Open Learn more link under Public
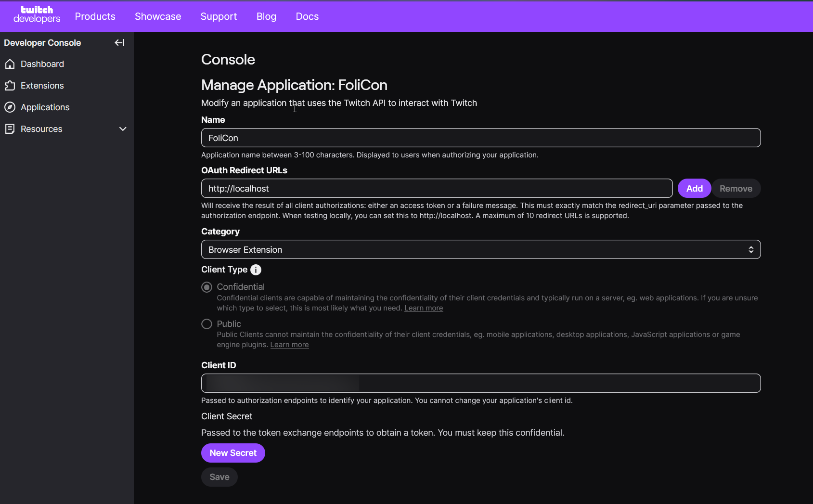The image size is (813, 504). [x=289, y=345]
